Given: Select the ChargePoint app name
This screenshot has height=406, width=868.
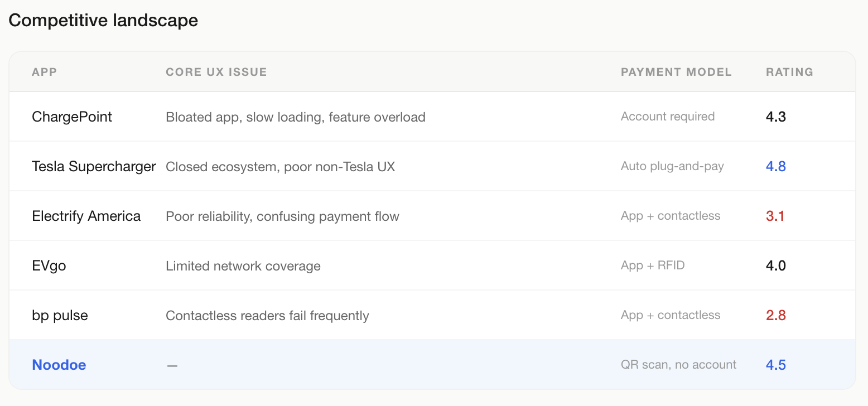Looking at the screenshot, I should (72, 117).
